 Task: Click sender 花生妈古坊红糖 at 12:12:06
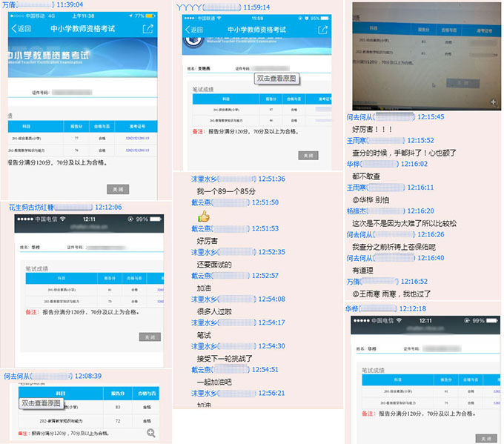point(31,208)
